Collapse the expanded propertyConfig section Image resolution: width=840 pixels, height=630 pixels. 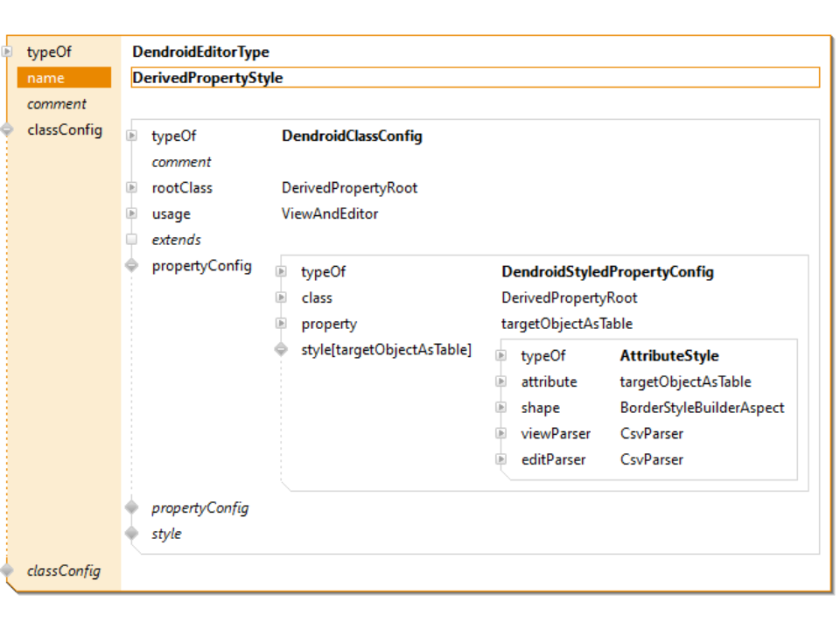pos(132,266)
